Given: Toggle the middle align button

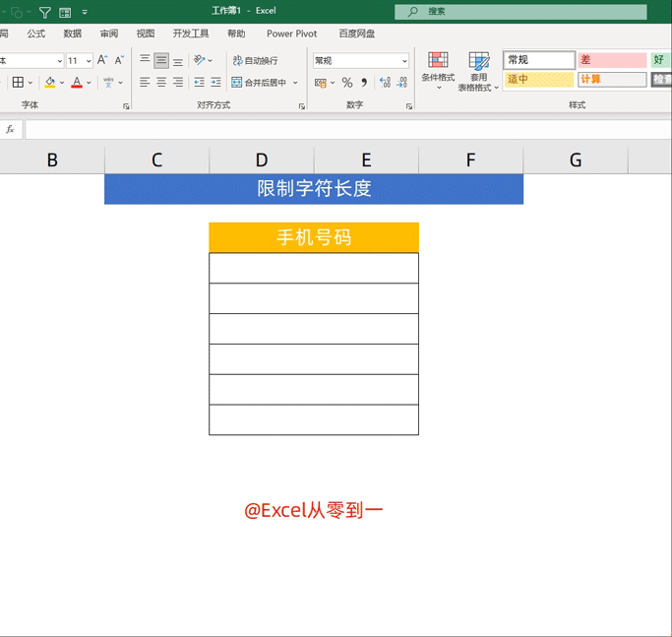Looking at the screenshot, I should coord(161,60).
